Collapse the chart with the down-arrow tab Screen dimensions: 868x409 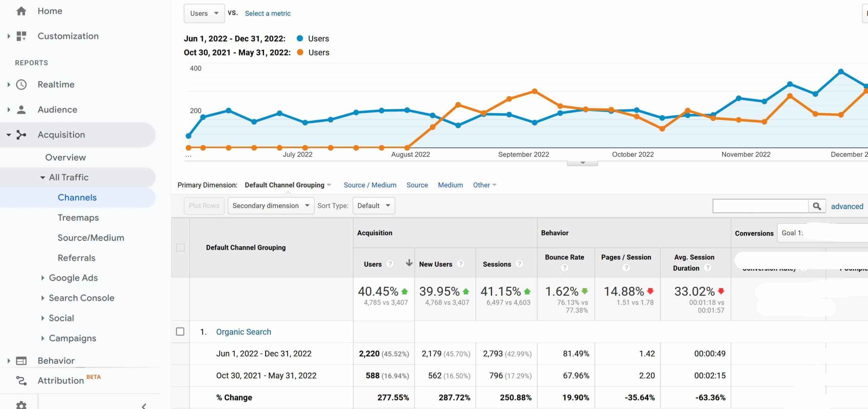tap(582, 163)
